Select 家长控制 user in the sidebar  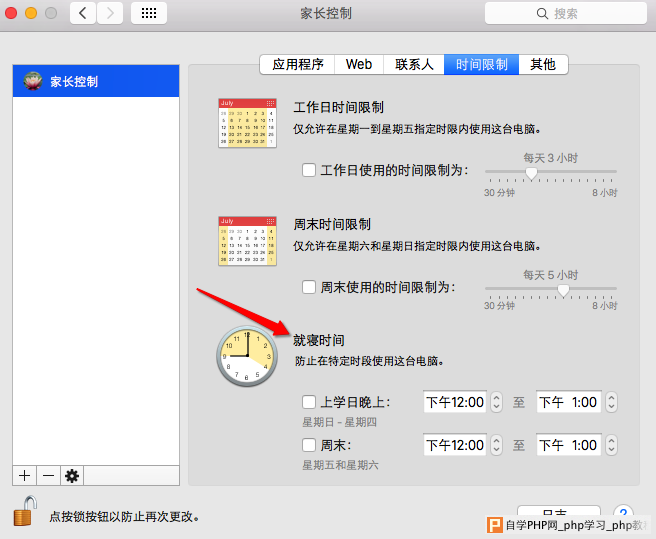(x=96, y=81)
